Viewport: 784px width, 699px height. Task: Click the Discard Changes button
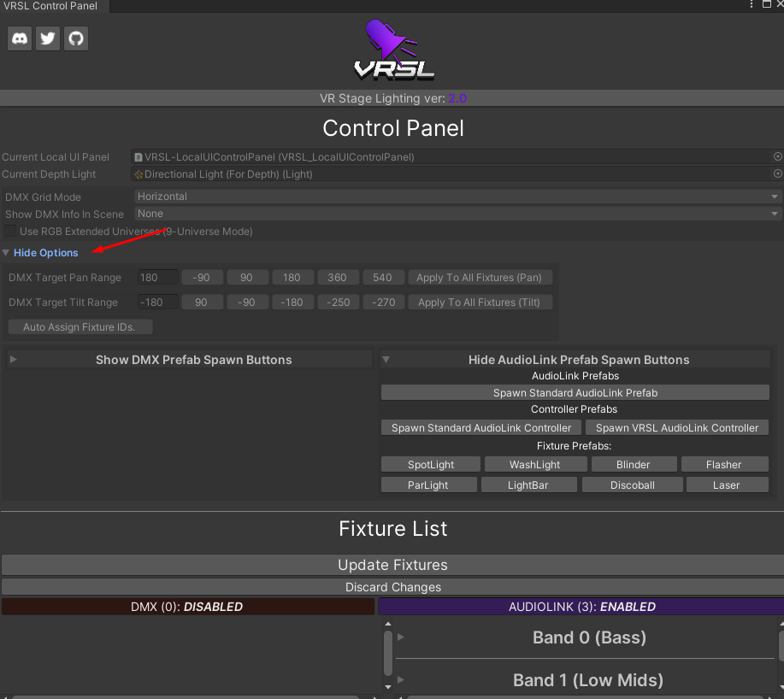(392, 586)
